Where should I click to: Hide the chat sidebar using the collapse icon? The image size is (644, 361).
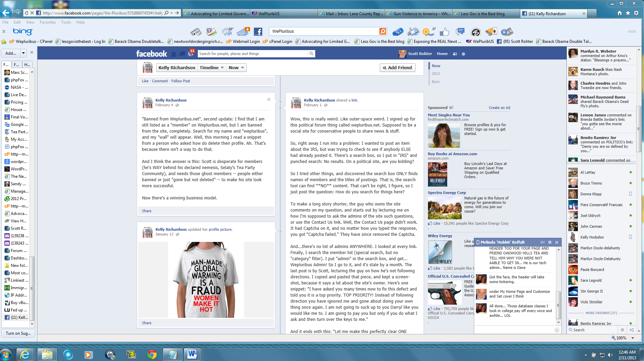[631, 330]
